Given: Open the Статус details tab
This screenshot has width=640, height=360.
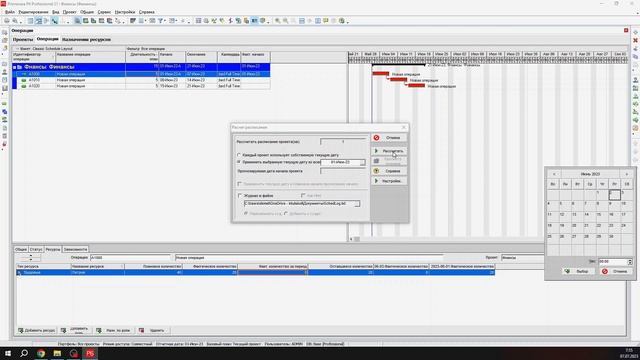Looking at the screenshot, I should tap(36, 249).
